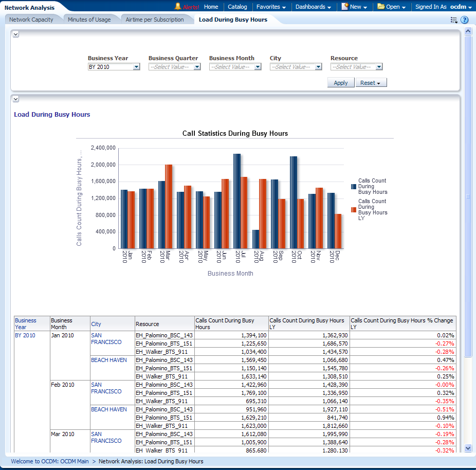Open the Dashboards menu
This screenshot has width=476, height=470.
click(x=313, y=7)
